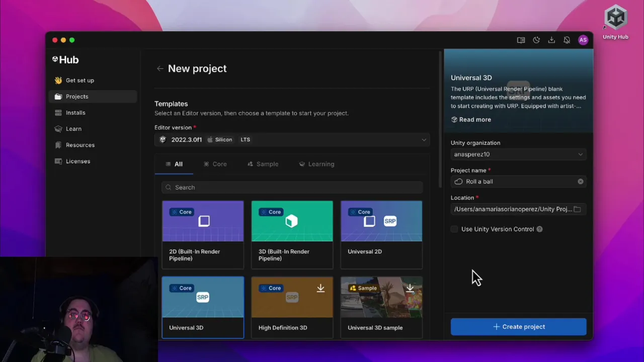This screenshot has height=362, width=644.
Task: Click the Project name input field
Action: click(519, 182)
